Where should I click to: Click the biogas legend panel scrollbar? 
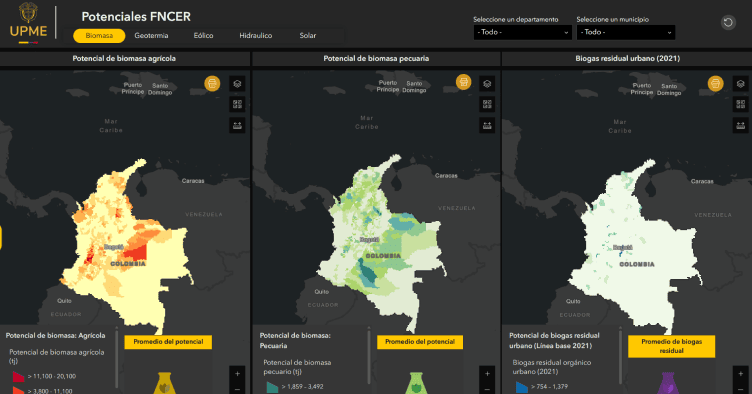click(x=620, y=357)
